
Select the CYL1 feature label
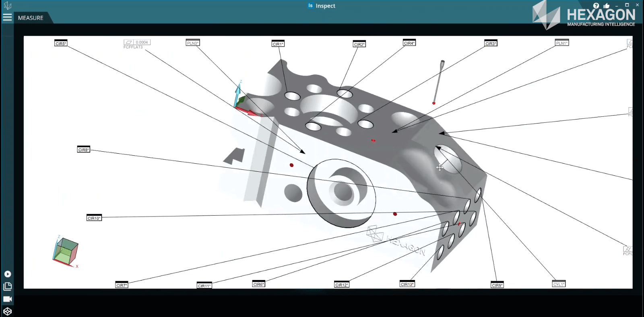click(x=559, y=284)
